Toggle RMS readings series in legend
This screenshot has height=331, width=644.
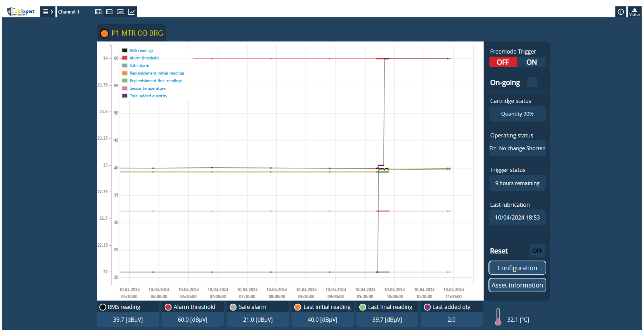(141, 50)
